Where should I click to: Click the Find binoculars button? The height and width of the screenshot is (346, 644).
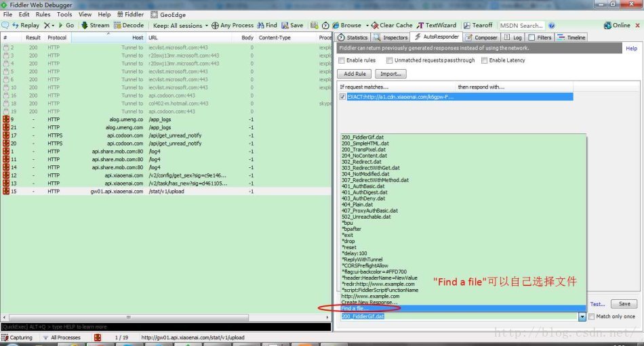pos(267,25)
